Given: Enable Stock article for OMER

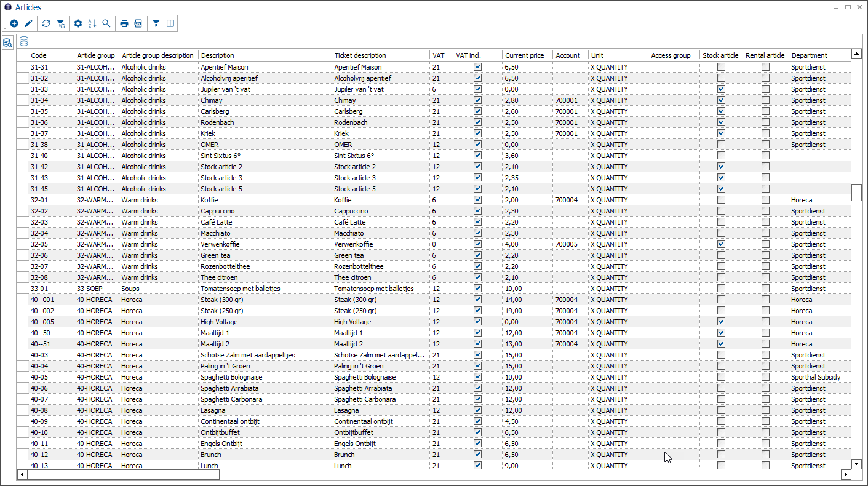Looking at the screenshot, I should tap(720, 144).
